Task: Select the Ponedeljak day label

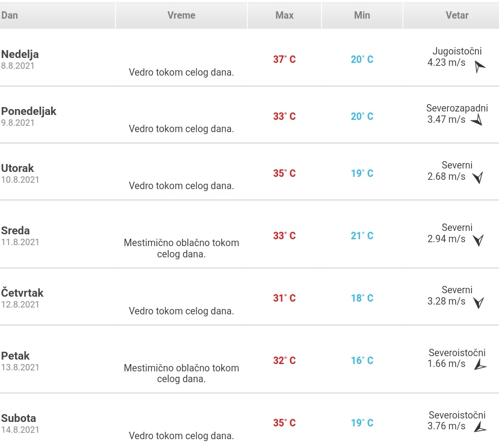Action: pyautogui.click(x=29, y=111)
